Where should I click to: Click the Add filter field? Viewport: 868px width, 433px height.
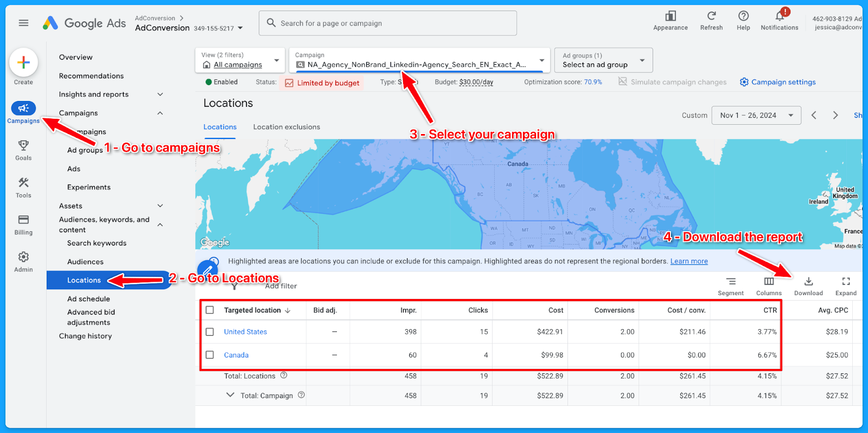(x=281, y=286)
